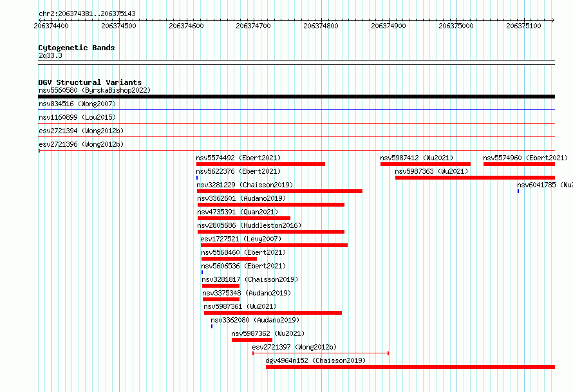Click the red bar under nsv5568460
The height and width of the screenshot is (392, 573).
click(x=229, y=259)
